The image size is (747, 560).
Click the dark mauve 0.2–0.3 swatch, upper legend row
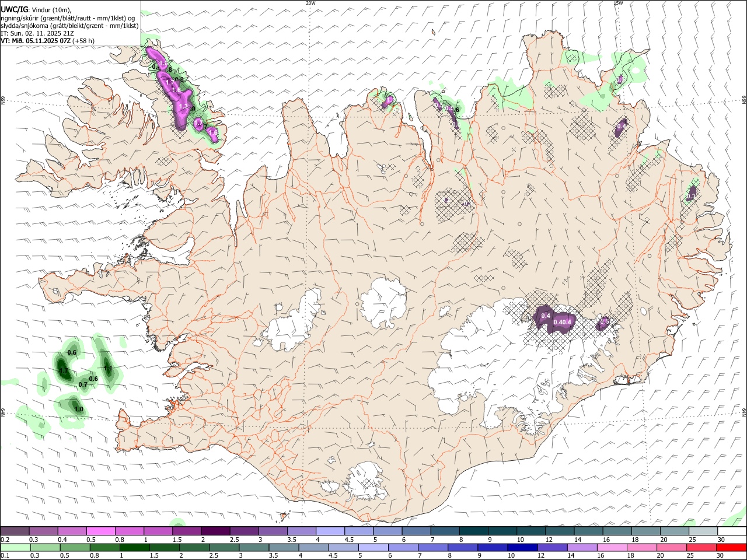click(15, 531)
